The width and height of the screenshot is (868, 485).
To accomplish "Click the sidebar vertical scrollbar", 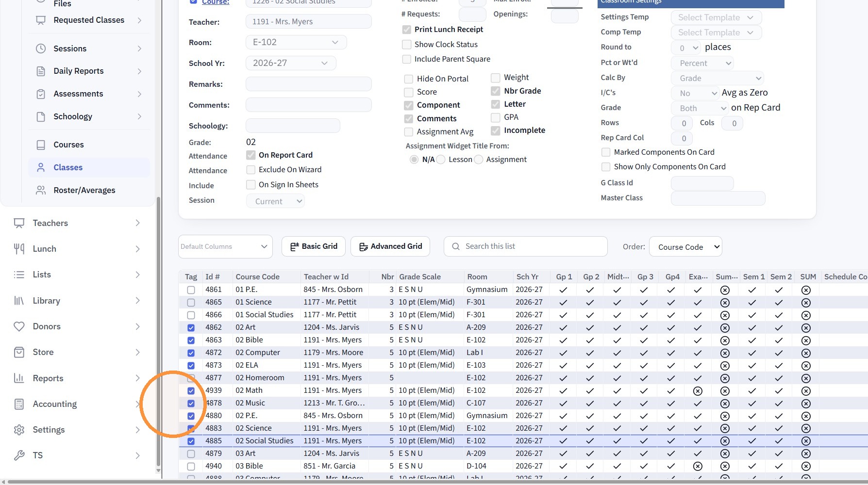I will click(158, 332).
